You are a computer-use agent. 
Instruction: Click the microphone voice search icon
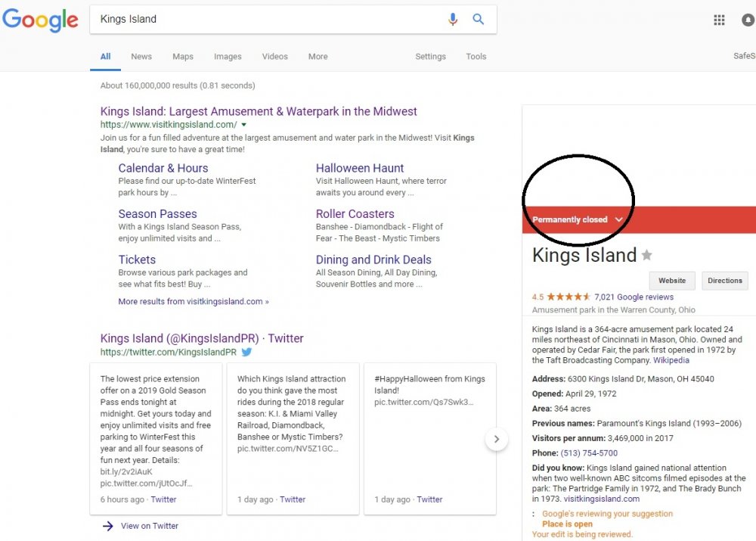(453, 19)
